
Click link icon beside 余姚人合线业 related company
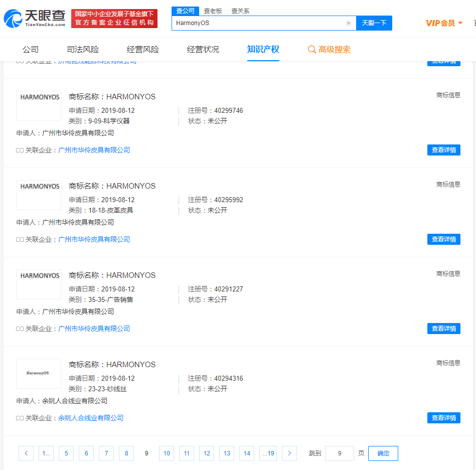tap(20, 418)
